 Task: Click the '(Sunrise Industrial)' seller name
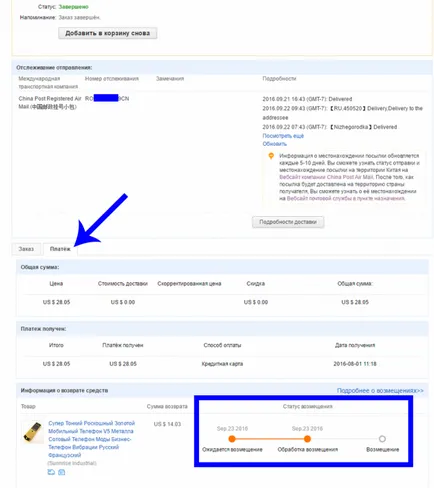72,463
